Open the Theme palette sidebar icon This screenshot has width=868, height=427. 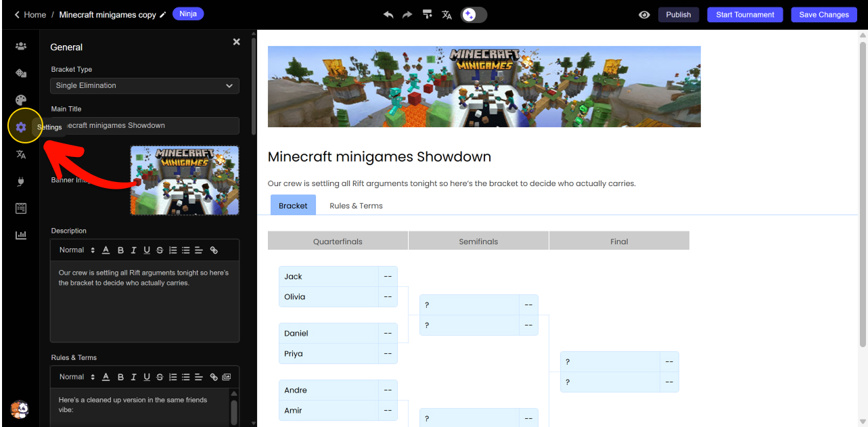21,100
